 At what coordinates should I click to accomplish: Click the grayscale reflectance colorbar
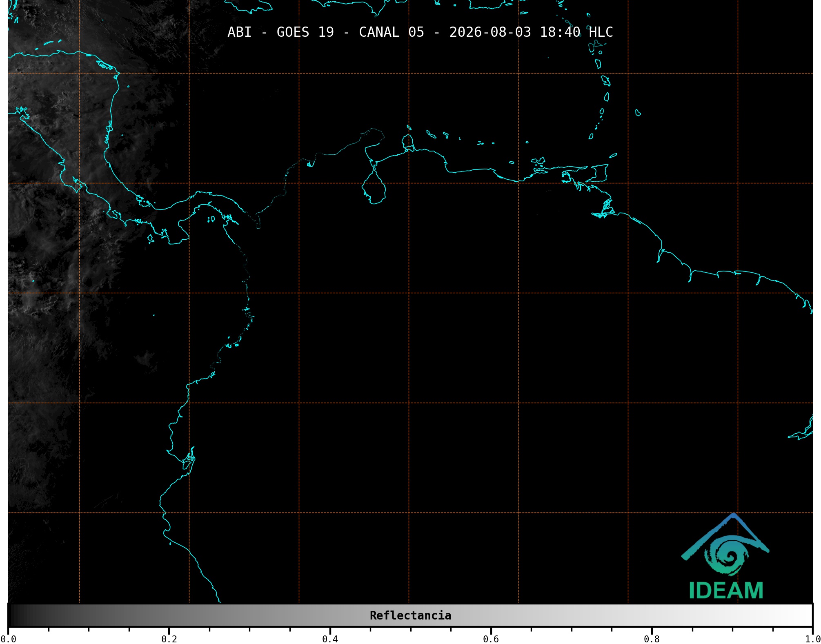[x=410, y=615]
